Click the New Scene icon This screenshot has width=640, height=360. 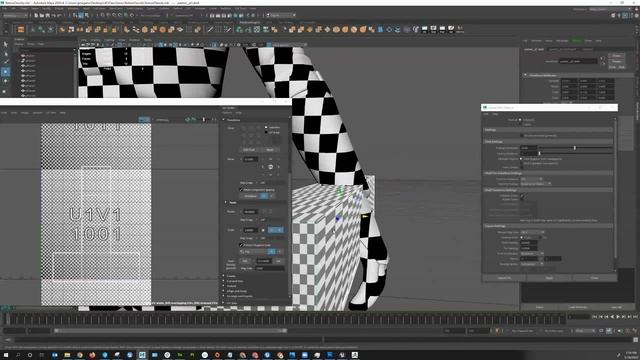(x=36, y=16)
